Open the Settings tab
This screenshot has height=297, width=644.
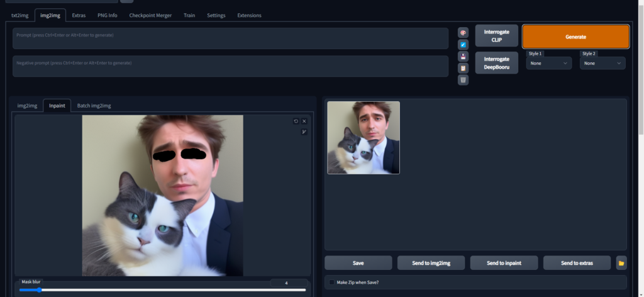216,15
